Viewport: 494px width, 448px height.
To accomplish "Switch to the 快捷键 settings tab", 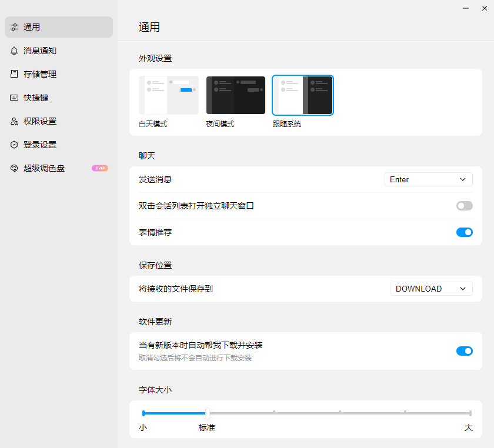I will click(36, 98).
